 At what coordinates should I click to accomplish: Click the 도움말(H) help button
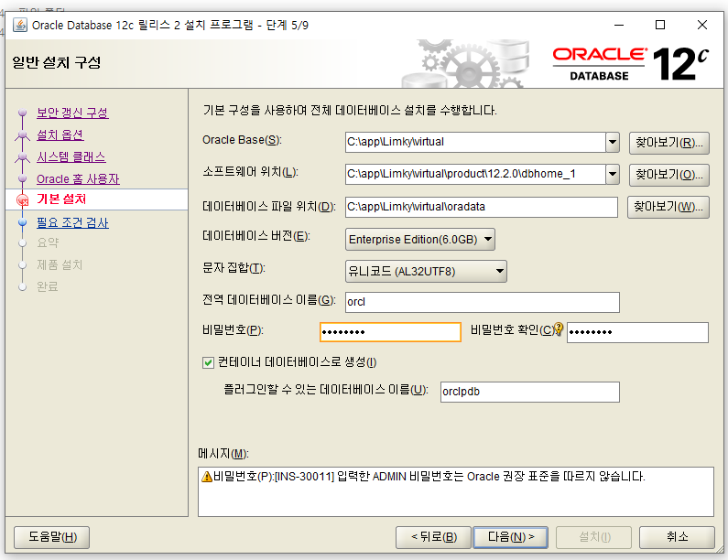[x=52, y=537]
